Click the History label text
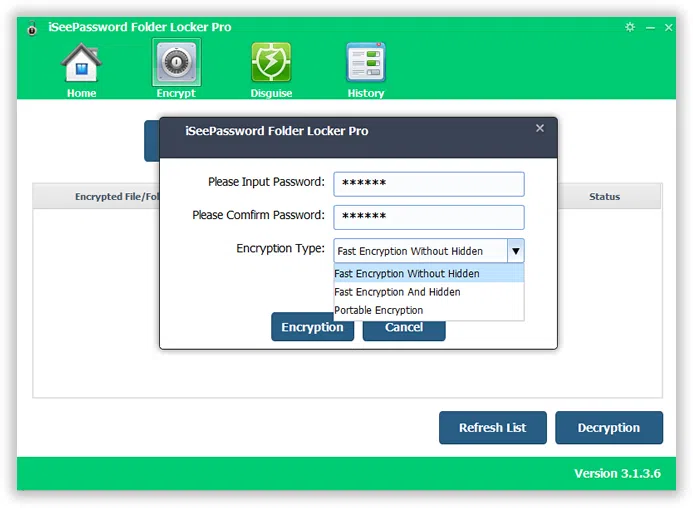 point(366,93)
